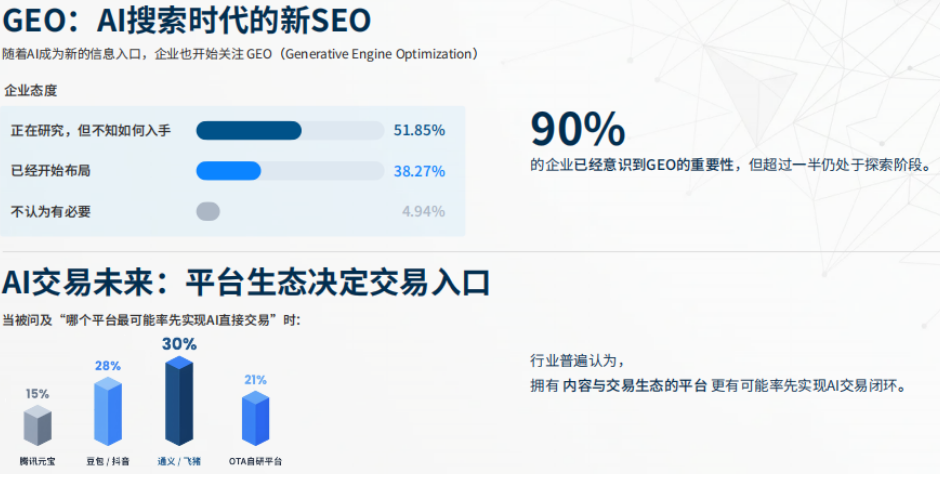
Task: Click the 已经开始布局 progress bar
Action: coord(289,171)
